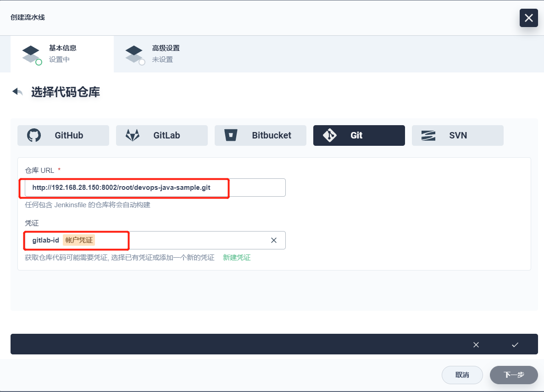Open the 基本信息 step tab

tap(62, 54)
